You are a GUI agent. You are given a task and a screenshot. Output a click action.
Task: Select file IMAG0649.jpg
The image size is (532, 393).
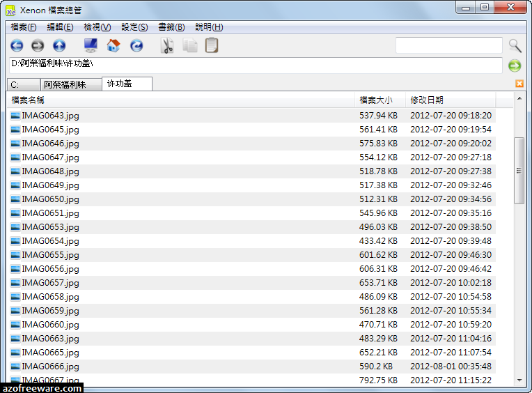(x=51, y=185)
